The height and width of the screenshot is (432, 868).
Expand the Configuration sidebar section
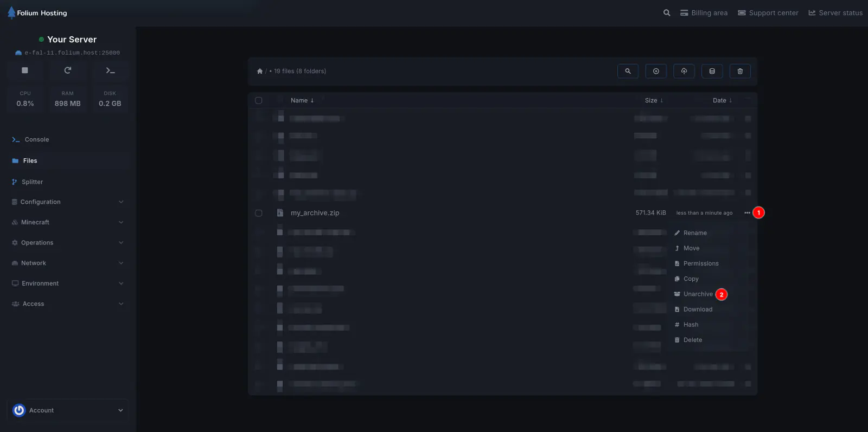(x=68, y=202)
